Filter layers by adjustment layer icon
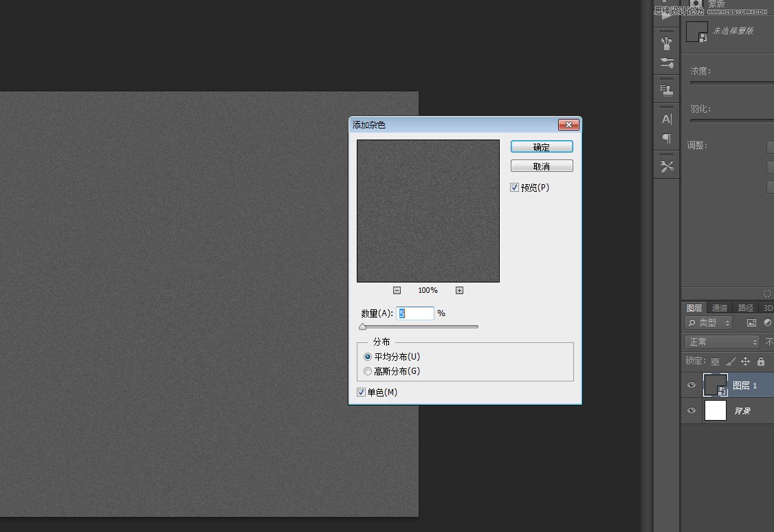The width and height of the screenshot is (774, 532). coord(768,323)
